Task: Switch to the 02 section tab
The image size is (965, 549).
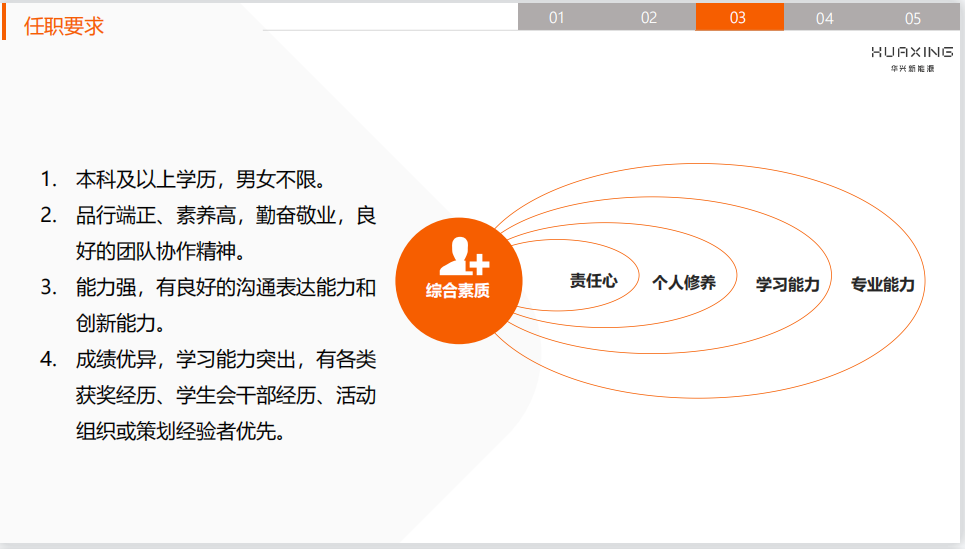Action: [649, 18]
